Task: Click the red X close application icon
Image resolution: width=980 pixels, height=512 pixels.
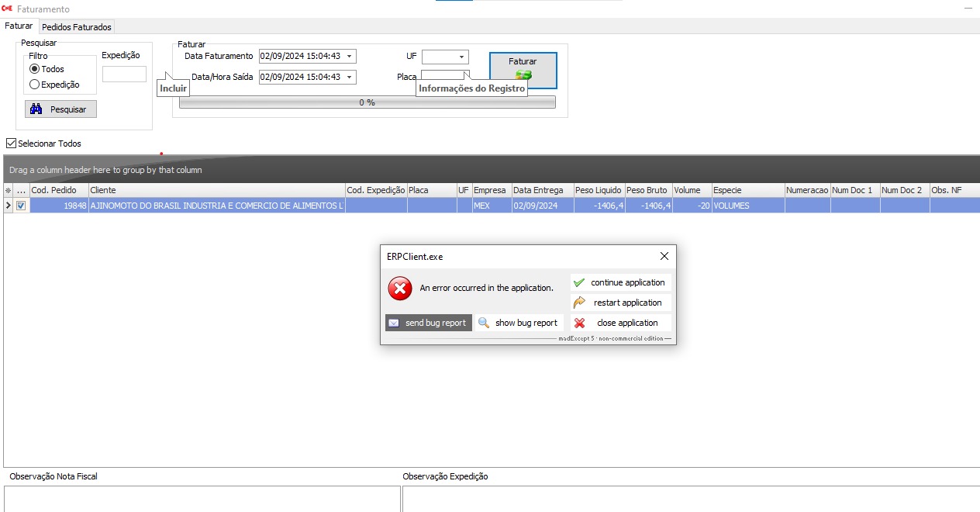Action: pyautogui.click(x=579, y=323)
